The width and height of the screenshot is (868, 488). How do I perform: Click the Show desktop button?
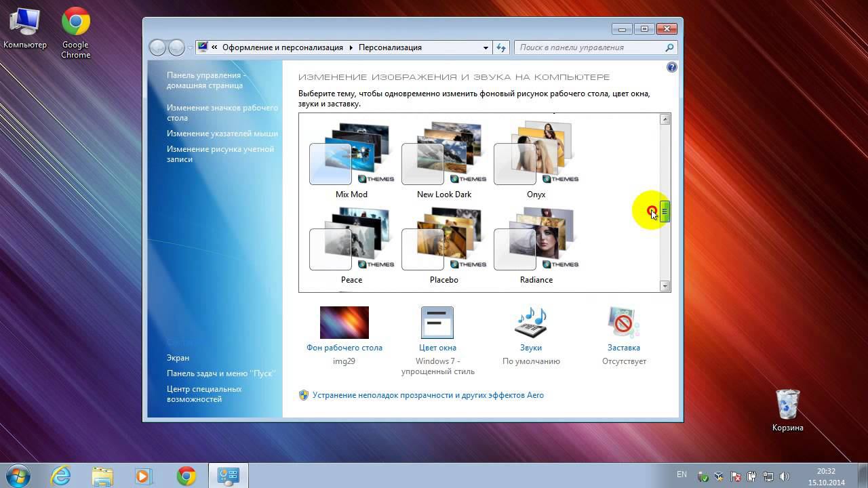point(863,476)
